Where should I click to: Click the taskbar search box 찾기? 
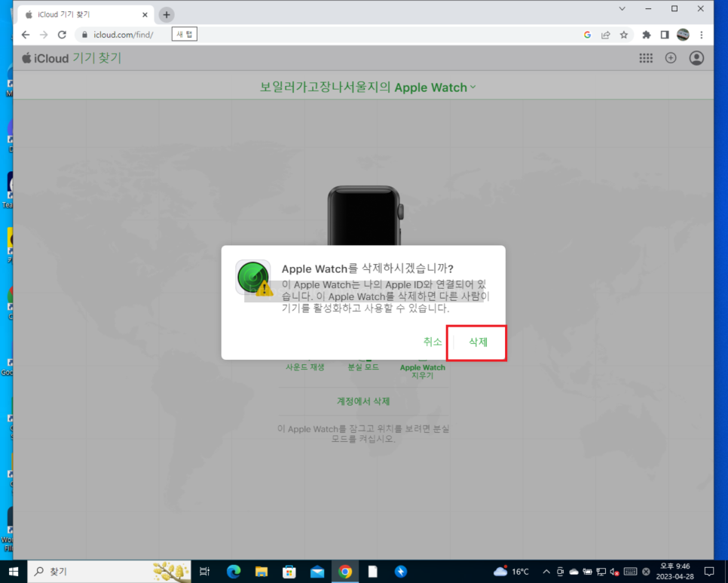[109, 572]
